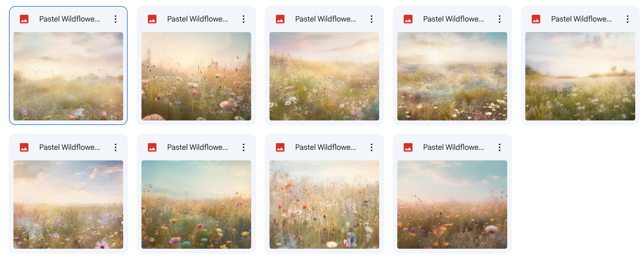Open three-dot menu of the teal sky flower file
The image size is (644, 260).
244,147
